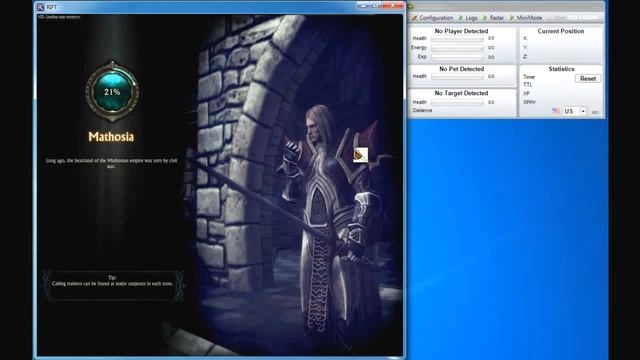The height and width of the screenshot is (360, 640).
Task: Click the target Health progress bar
Action: pos(457,102)
